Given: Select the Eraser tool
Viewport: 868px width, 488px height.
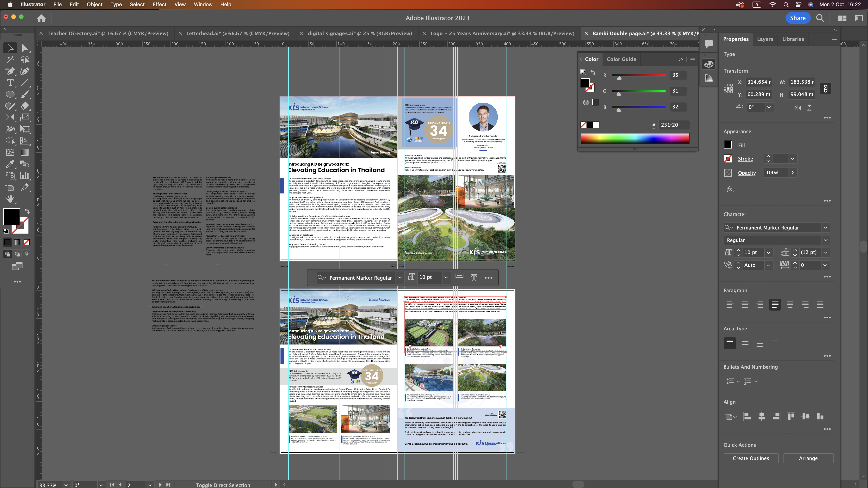Looking at the screenshot, I should point(25,106).
